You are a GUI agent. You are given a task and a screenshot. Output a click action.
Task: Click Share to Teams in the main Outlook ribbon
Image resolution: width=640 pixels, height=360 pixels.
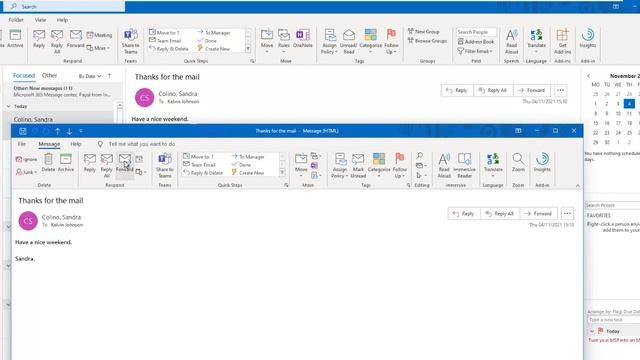point(131,41)
